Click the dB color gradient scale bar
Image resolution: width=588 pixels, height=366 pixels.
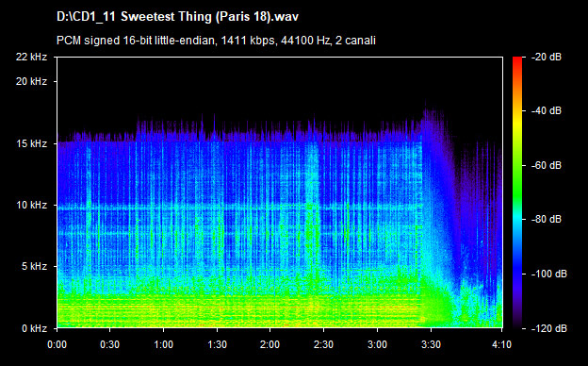pos(517,193)
